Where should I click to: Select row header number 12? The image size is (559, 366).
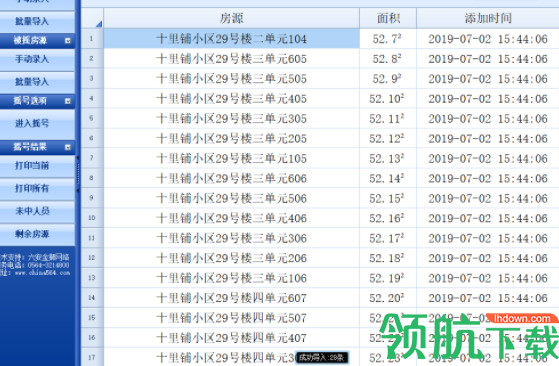[x=92, y=258]
